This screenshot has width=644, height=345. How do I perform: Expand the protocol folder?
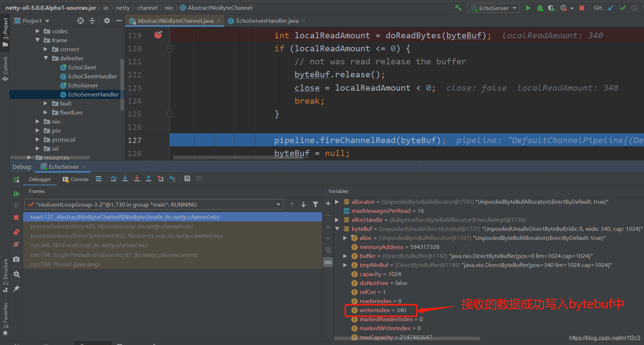pos(38,139)
